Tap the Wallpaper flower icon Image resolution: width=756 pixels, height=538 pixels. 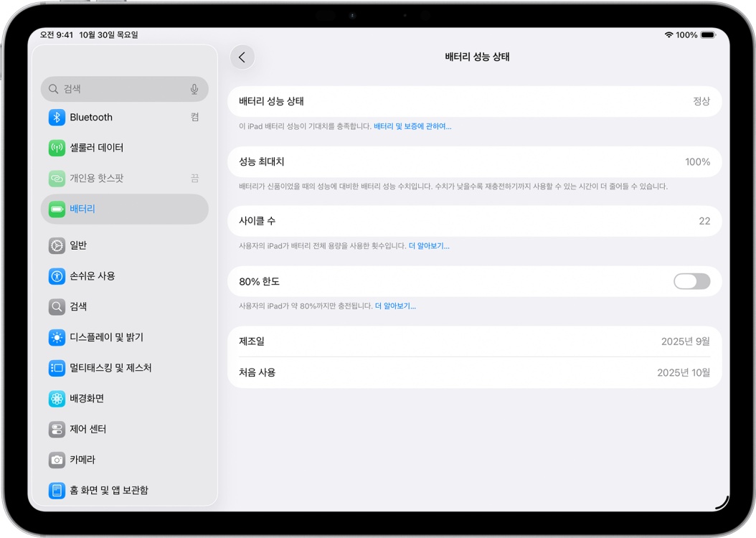pos(57,399)
